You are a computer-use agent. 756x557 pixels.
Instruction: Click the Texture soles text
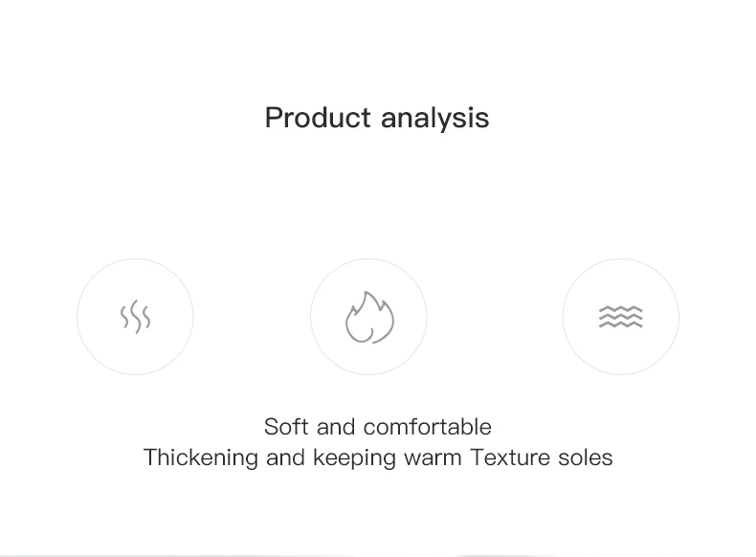click(542, 457)
